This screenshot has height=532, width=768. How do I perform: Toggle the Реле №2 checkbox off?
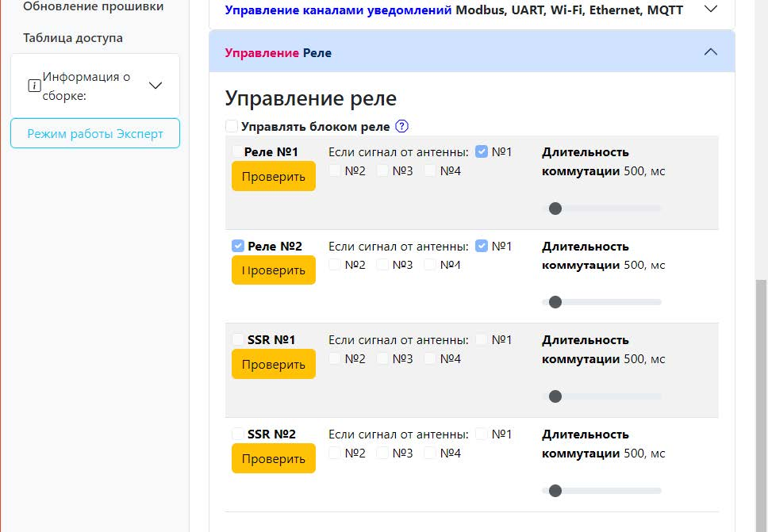[x=237, y=246]
